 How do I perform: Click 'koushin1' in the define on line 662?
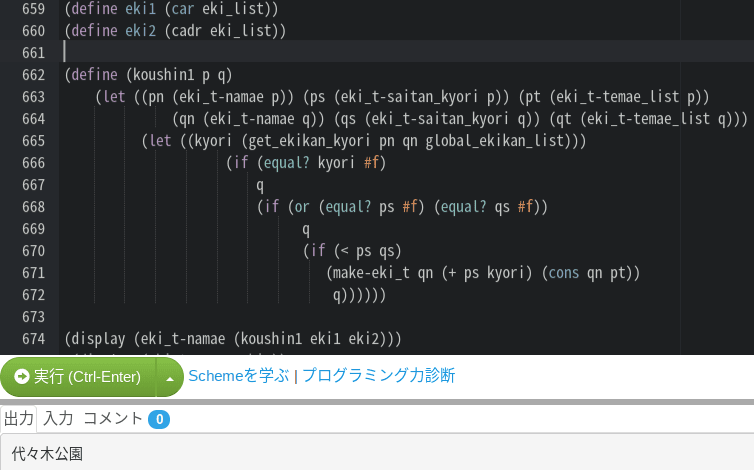tap(163, 75)
